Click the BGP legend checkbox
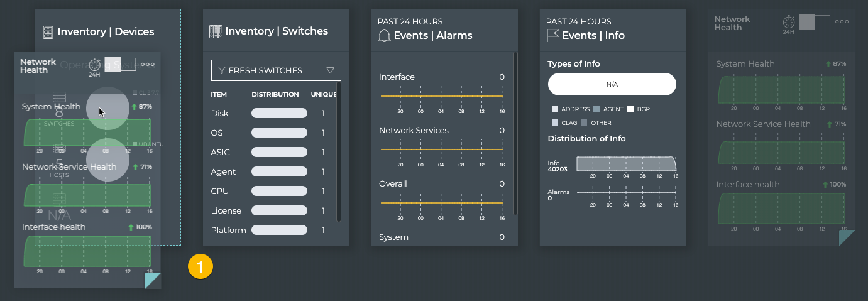Viewport: 868px width, 304px height. [630, 109]
